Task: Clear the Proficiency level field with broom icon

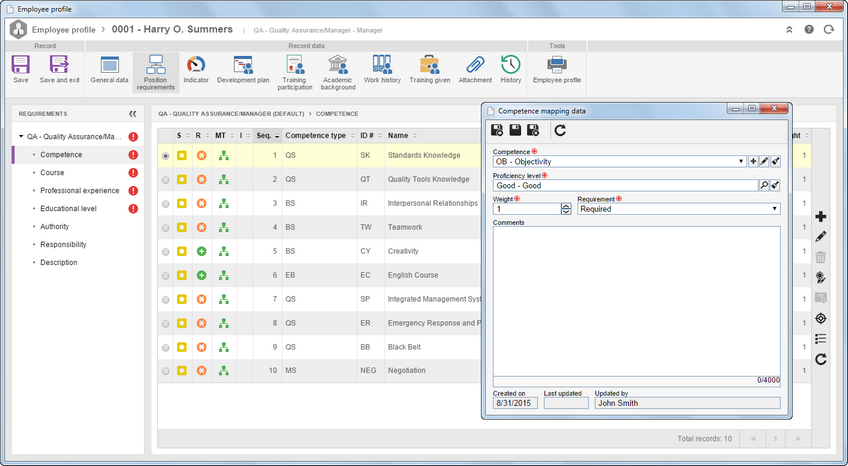Action: 775,185
